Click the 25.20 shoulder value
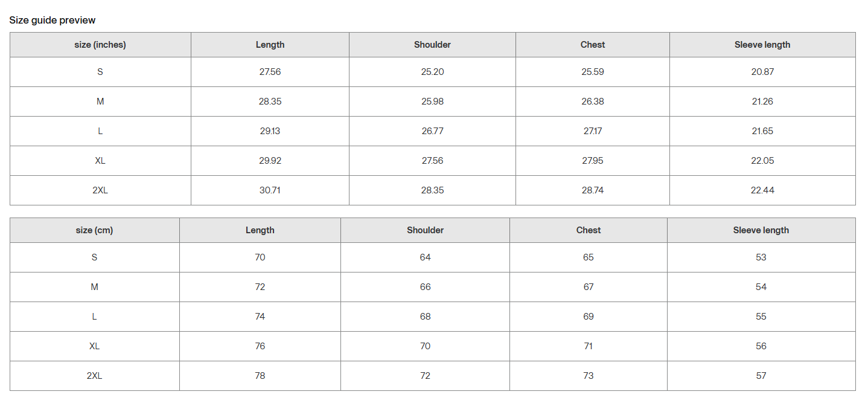 [432, 72]
